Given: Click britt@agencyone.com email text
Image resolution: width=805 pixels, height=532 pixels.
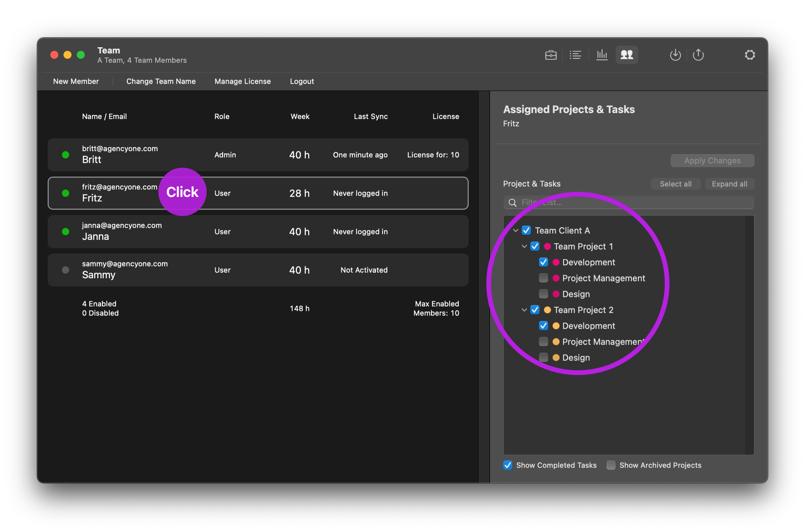Looking at the screenshot, I should pos(120,149).
